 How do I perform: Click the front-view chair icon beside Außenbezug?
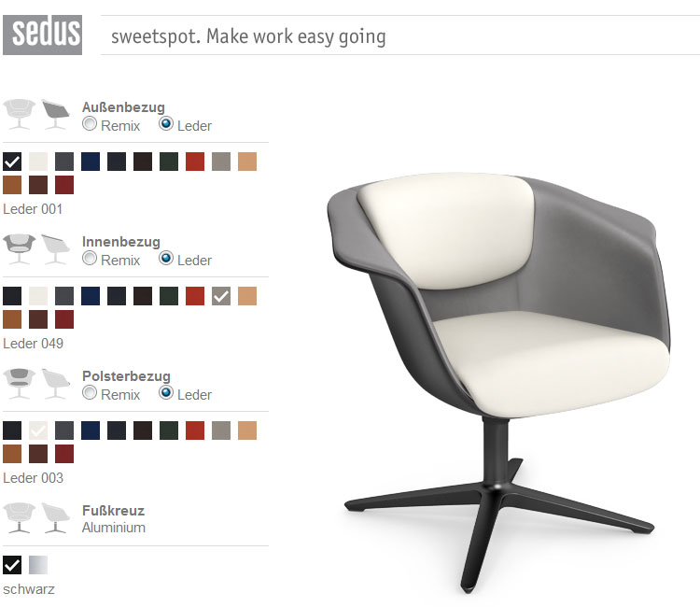pyautogui.click(x=20, y=114)
